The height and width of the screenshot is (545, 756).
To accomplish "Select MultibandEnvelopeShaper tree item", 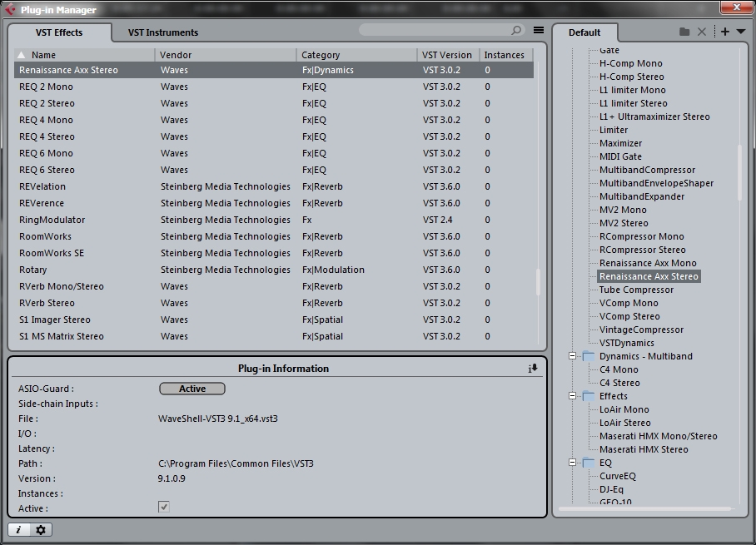I will pos(656,183).
